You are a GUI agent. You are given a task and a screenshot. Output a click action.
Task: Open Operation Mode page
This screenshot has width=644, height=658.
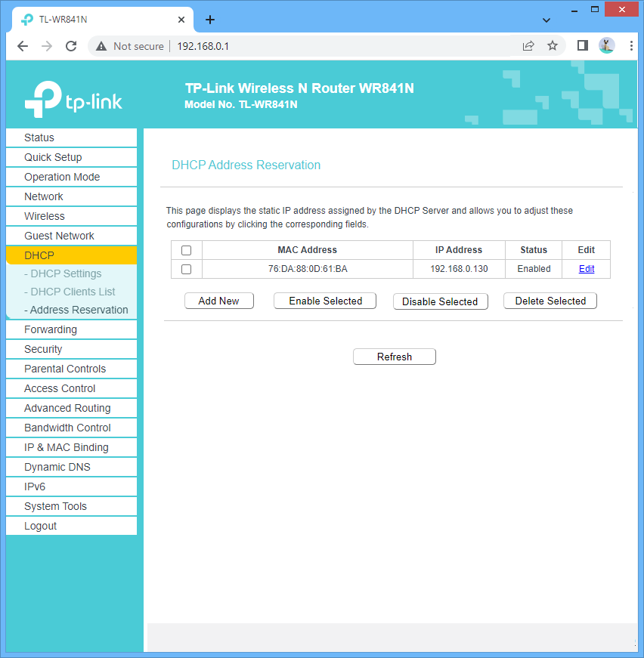[x=71, y=177]
